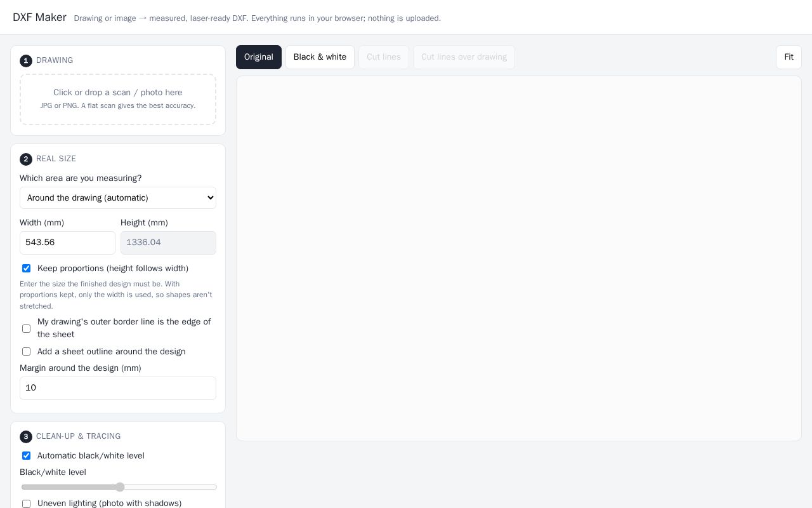Click step 3 badge for Clean-up & tracing
Image resolution: width=812 pixels, height=508 pixels.
pos(26,437)
